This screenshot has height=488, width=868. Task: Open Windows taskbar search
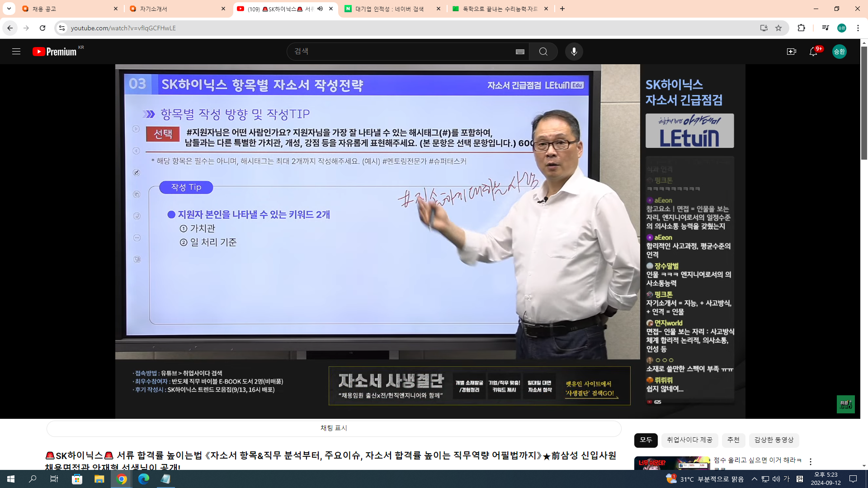[x=33, y=479]
